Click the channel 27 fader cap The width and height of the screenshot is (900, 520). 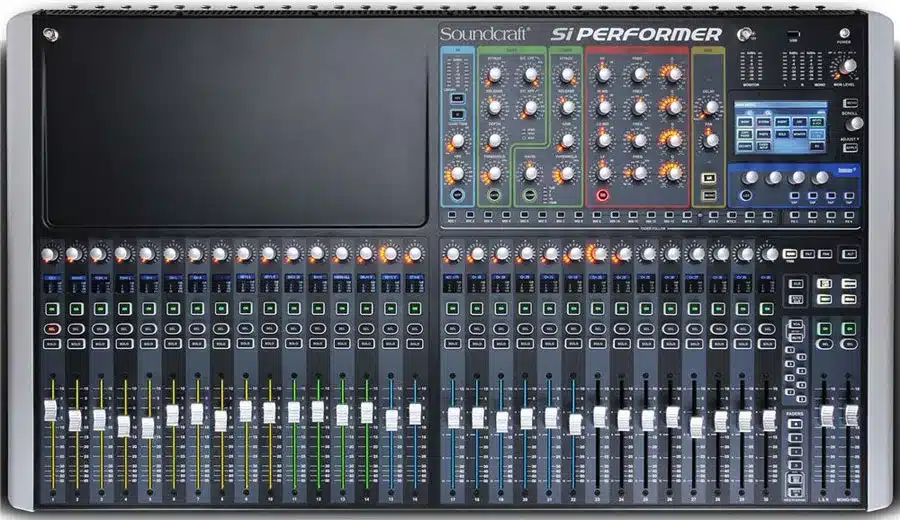tap(696, 427)
